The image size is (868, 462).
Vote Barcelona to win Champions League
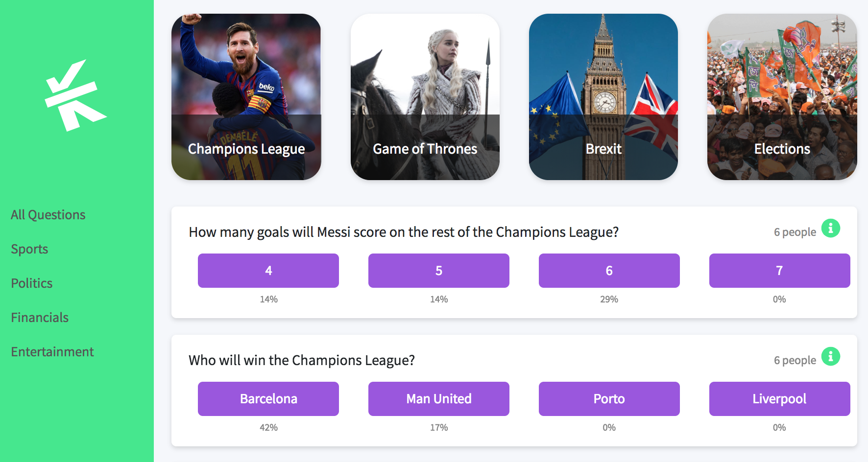[x=268, y=399]
